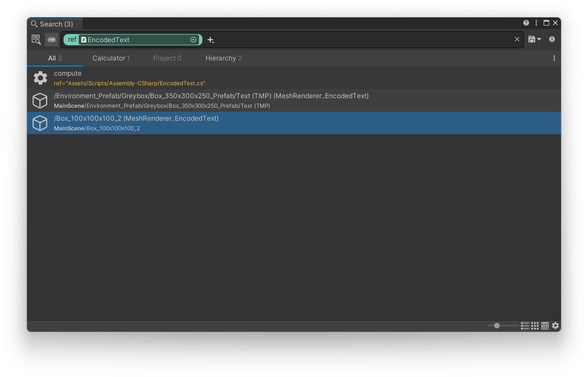588x377 pixels.
Task: Click the object picker circle in EncodedText block
Action: [x=193, y=40]
